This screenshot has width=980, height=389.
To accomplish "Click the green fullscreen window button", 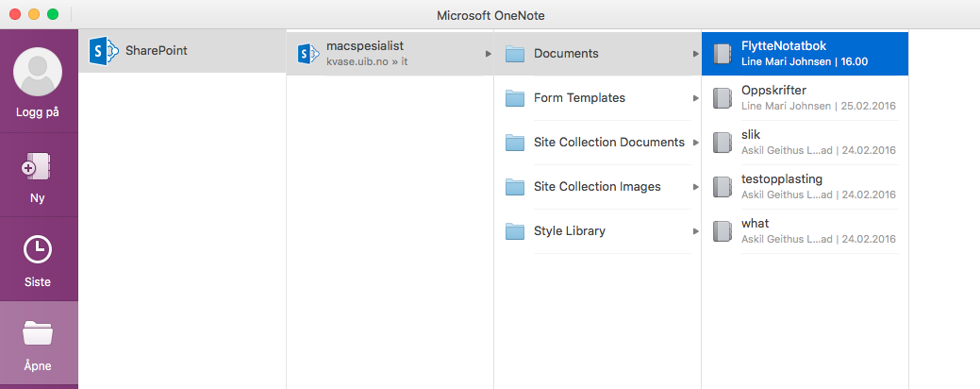I will (x=53, y=15).
